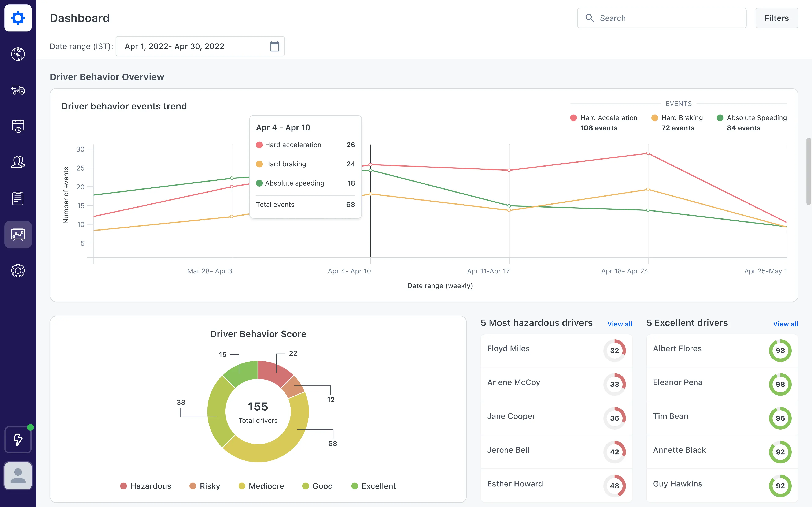The height and width of the screenshot is (508, 812).
Task: Click the lightning bolt status icon
Action: 18,440
